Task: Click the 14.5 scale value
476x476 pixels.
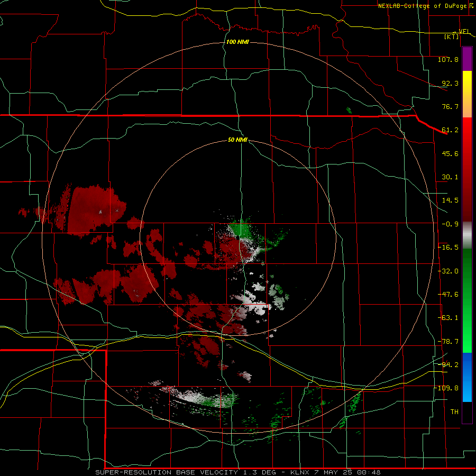Action: 450,200
